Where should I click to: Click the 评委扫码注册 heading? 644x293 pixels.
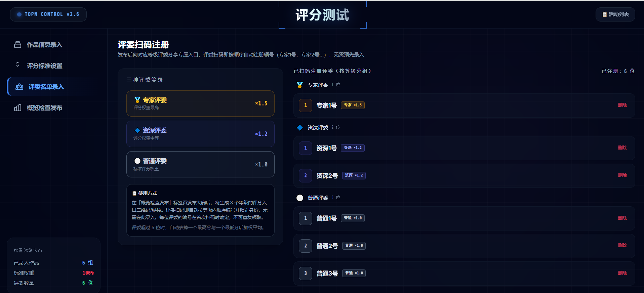[144, 45]
